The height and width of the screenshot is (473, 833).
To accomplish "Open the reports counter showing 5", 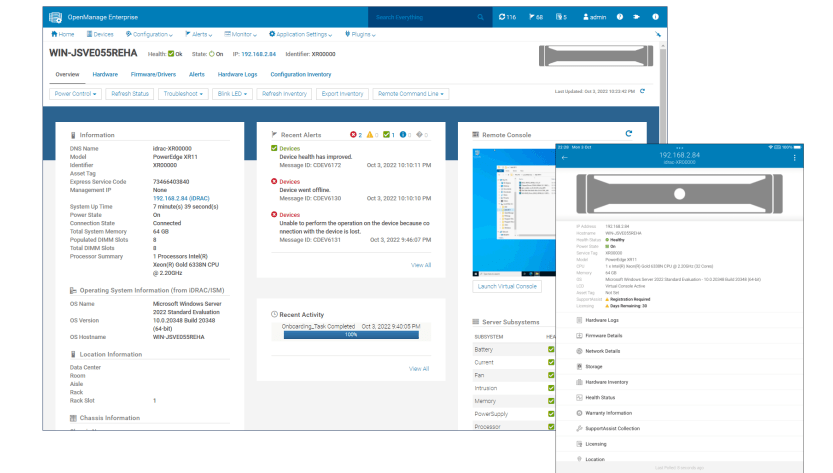I will tap(561, 17).
